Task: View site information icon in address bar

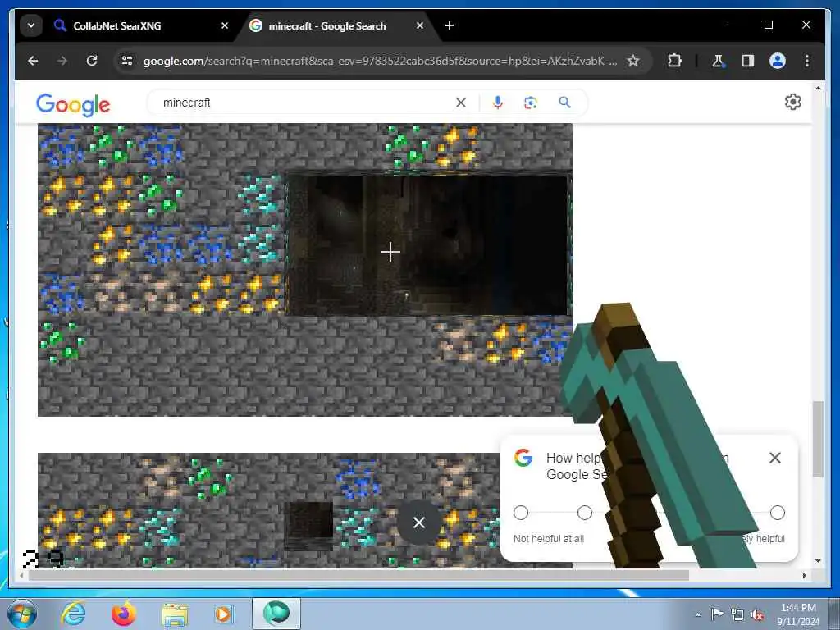Action: coord(127,61)
